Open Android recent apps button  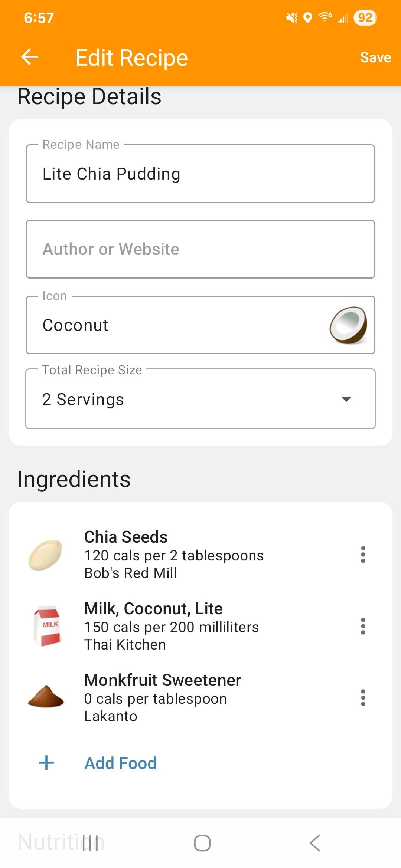tap(91, 843)
